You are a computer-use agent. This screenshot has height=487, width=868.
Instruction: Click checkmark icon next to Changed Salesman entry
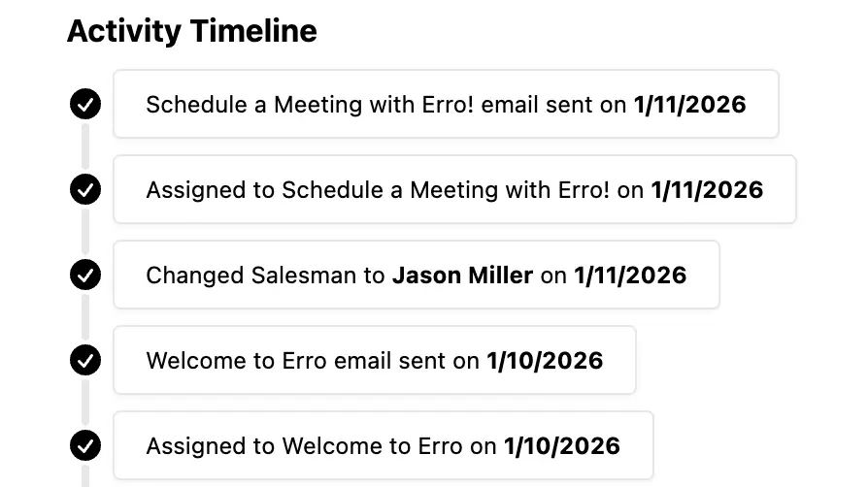pyautogui.click(x=85, y=275)
